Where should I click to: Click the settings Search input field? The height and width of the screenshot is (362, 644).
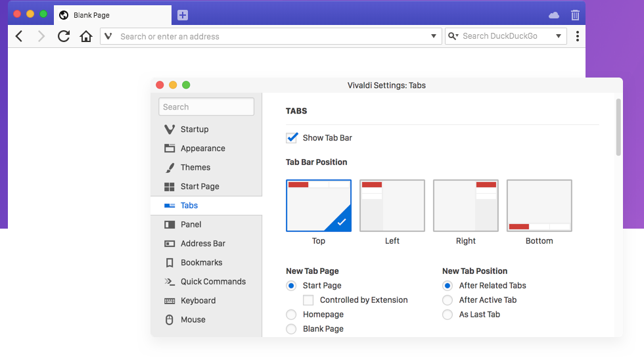[x=206, y=106]
